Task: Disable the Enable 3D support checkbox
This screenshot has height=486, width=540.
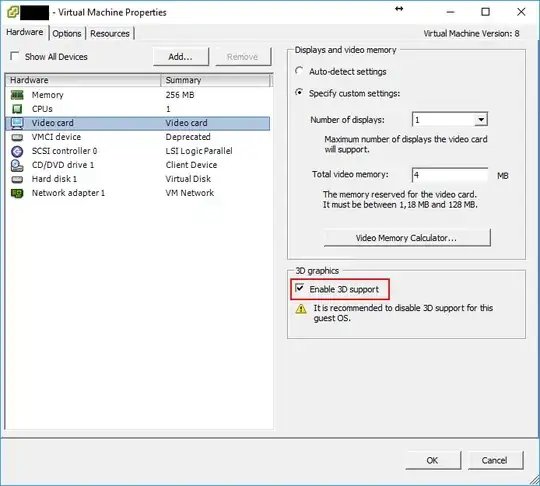Action: coord(300,288)
